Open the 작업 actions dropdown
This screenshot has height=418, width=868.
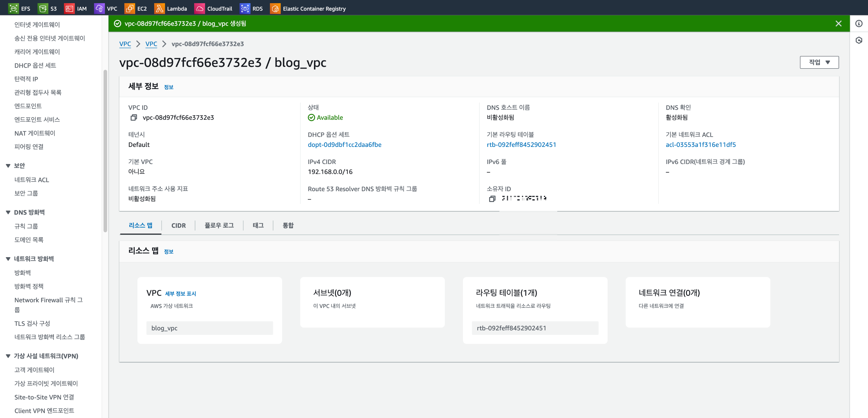pyautogui.click(x=819, y=62)
